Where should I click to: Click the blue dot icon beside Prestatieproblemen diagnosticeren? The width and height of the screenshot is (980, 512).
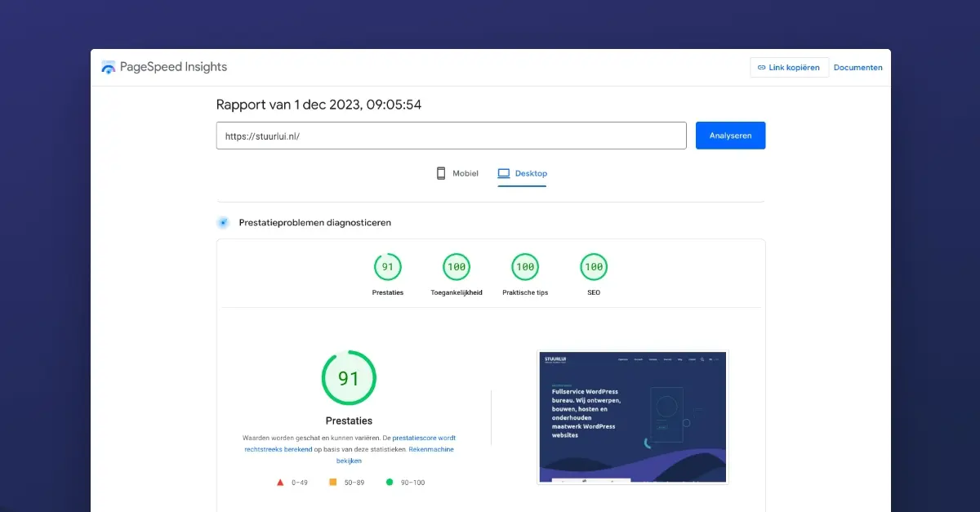coord(222,221)
